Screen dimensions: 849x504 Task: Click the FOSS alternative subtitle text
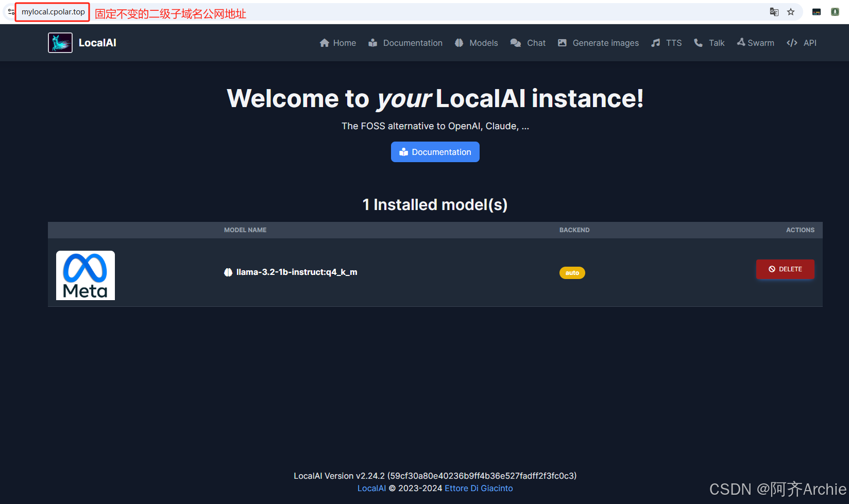(x=435, y=126)
